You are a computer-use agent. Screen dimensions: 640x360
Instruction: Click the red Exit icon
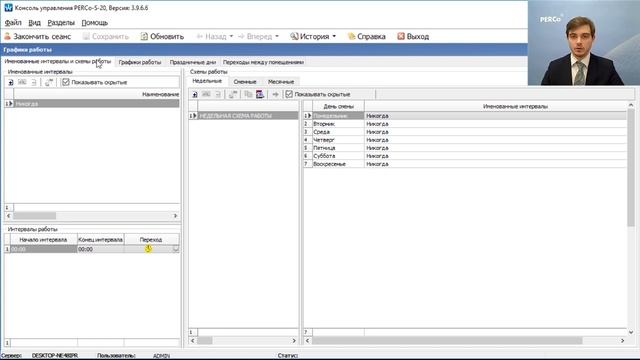pyautogui.click(x=401, y=36)
